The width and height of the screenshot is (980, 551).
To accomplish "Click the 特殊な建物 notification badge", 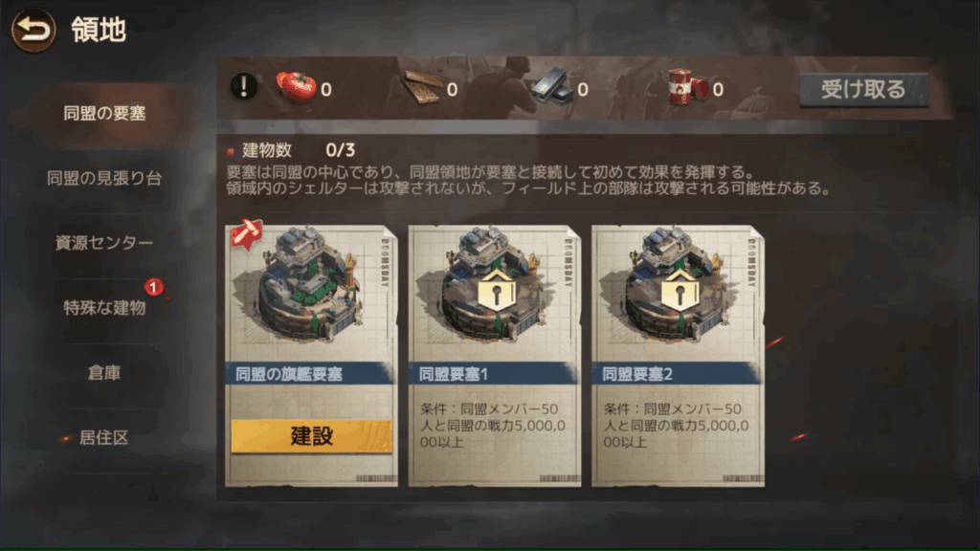I will coord(153,287).
